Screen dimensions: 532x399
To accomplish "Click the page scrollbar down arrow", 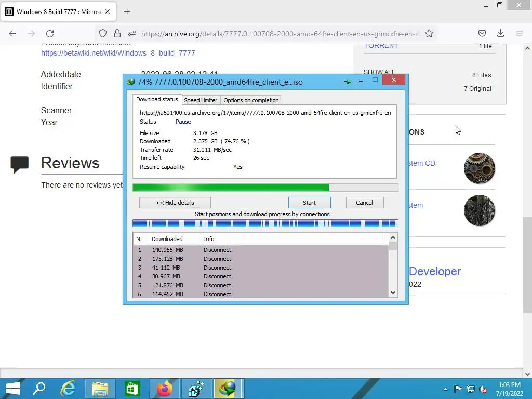I will [x=528, y=374].
